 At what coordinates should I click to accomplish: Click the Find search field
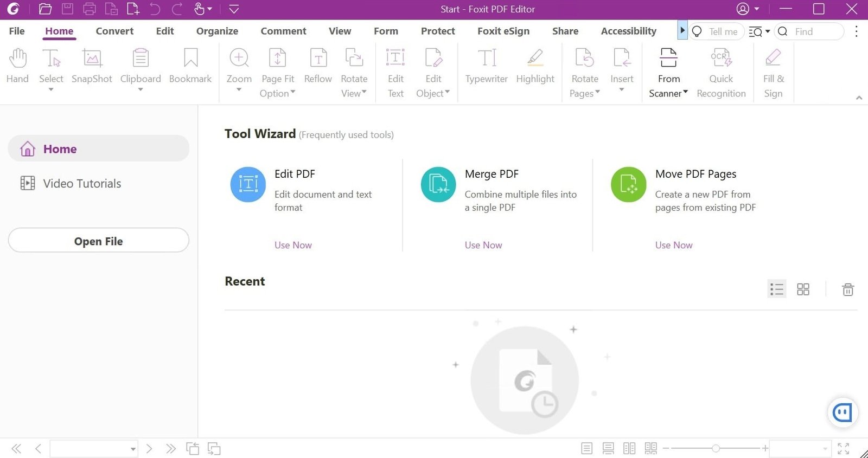tap(809, 31)
